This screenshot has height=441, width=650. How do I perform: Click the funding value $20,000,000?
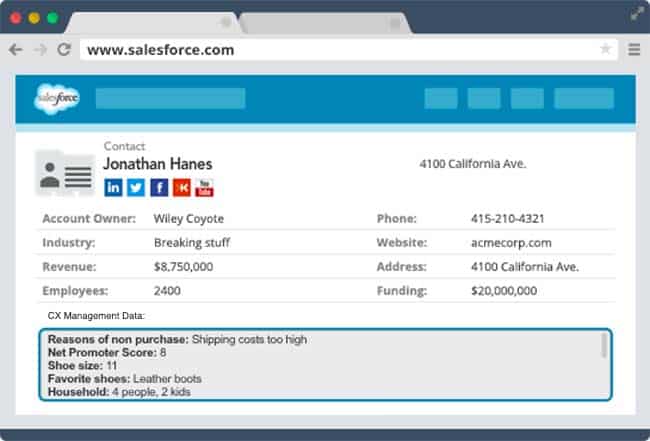(x=504, y=291)
